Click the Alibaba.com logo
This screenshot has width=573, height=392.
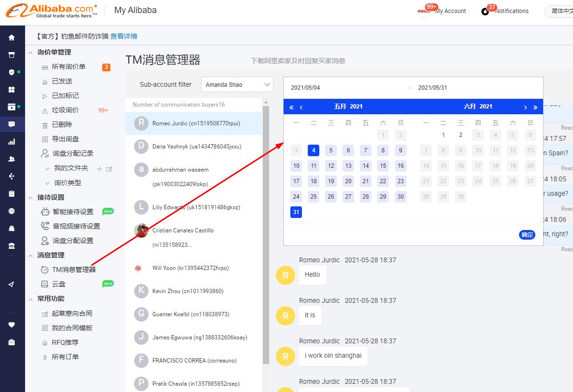52,11
